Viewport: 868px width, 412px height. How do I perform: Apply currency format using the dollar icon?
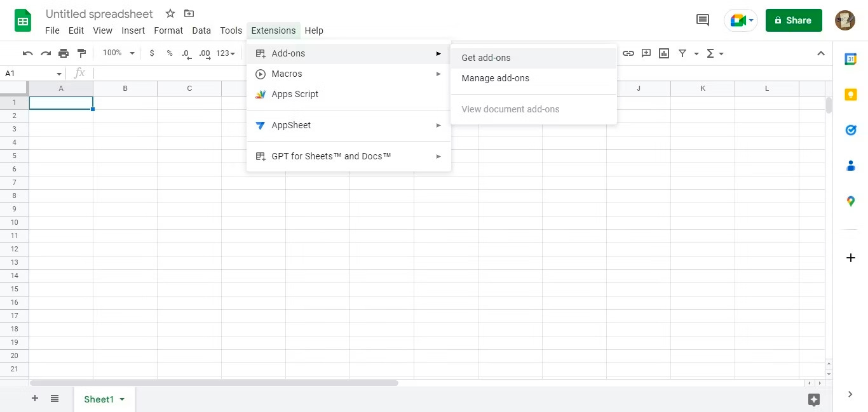click(151, 53)
